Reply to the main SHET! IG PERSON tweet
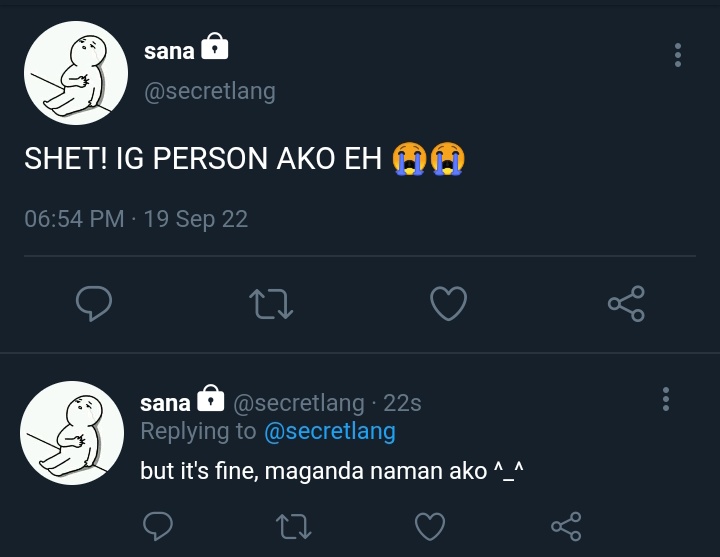 point(94,303)
